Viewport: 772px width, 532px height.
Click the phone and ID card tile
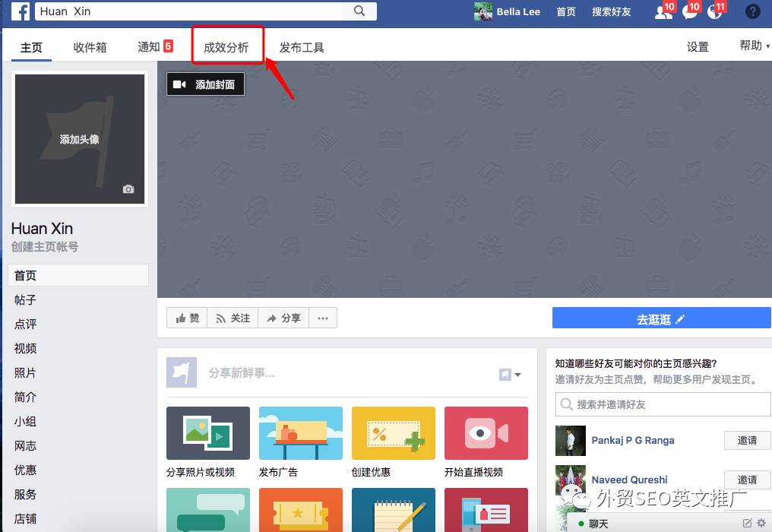point(486,510)
